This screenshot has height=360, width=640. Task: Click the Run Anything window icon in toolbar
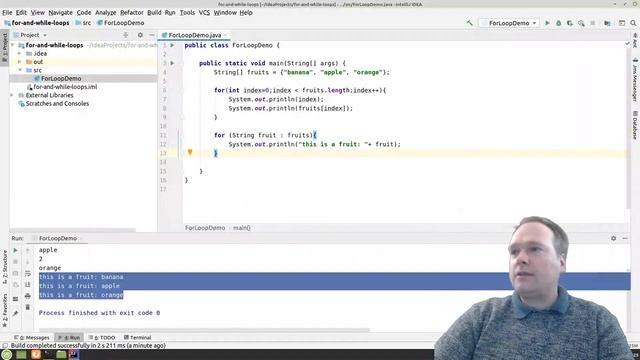(622, 23)
